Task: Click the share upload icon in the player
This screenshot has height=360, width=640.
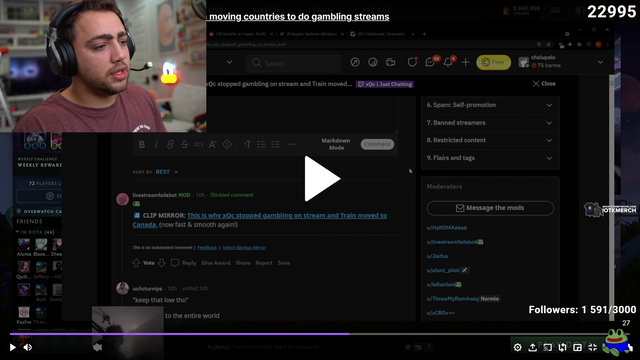Action: click(533, 347)
